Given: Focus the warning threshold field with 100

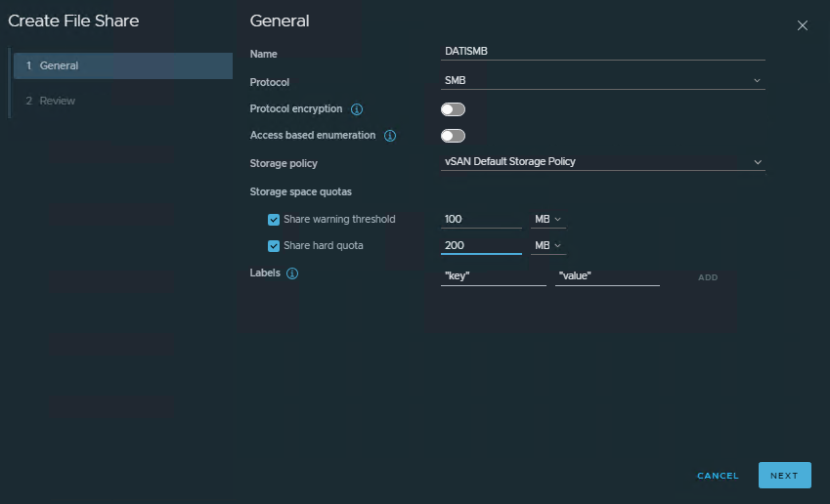Looking at the screenshot, I should point(481,220).
